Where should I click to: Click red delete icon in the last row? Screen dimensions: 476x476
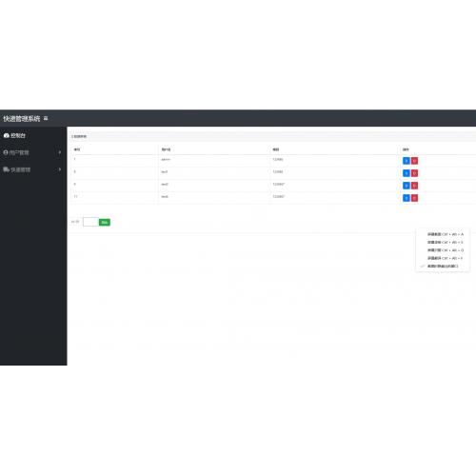[x=414, y=198]
